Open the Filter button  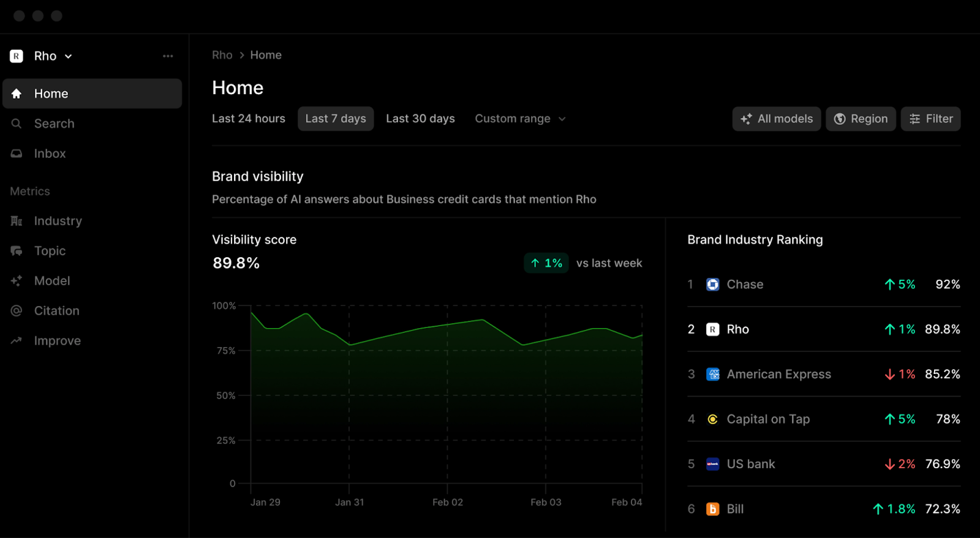[x=930, y=119]
